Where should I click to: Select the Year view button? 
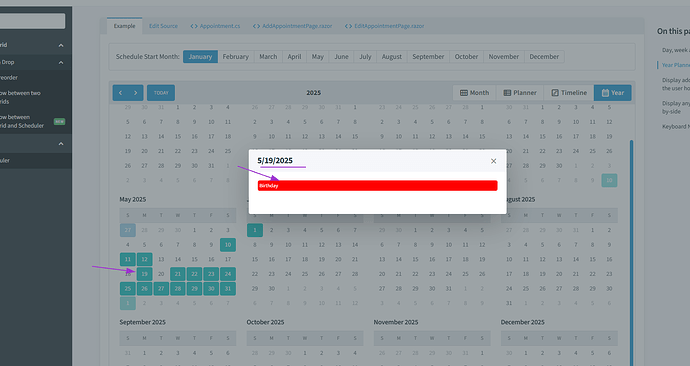click(613, 93)
